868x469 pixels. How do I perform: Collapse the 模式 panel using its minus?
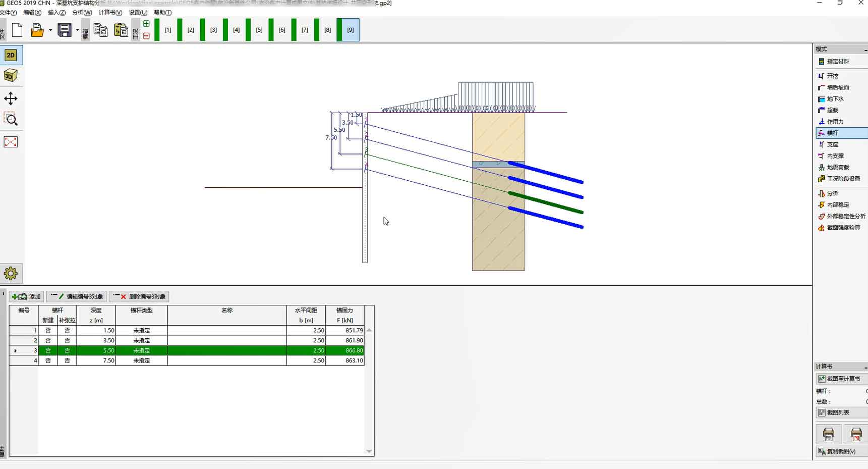coord(865,49)
